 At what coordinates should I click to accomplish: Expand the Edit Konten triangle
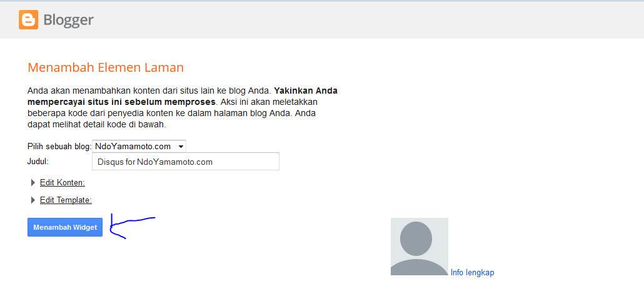coord(33,182)
